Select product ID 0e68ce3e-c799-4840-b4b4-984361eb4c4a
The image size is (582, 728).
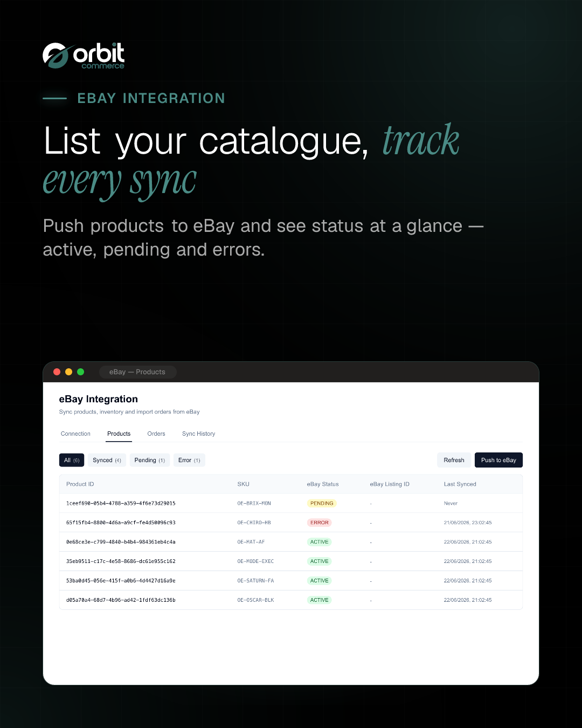[x=121, y=542]
